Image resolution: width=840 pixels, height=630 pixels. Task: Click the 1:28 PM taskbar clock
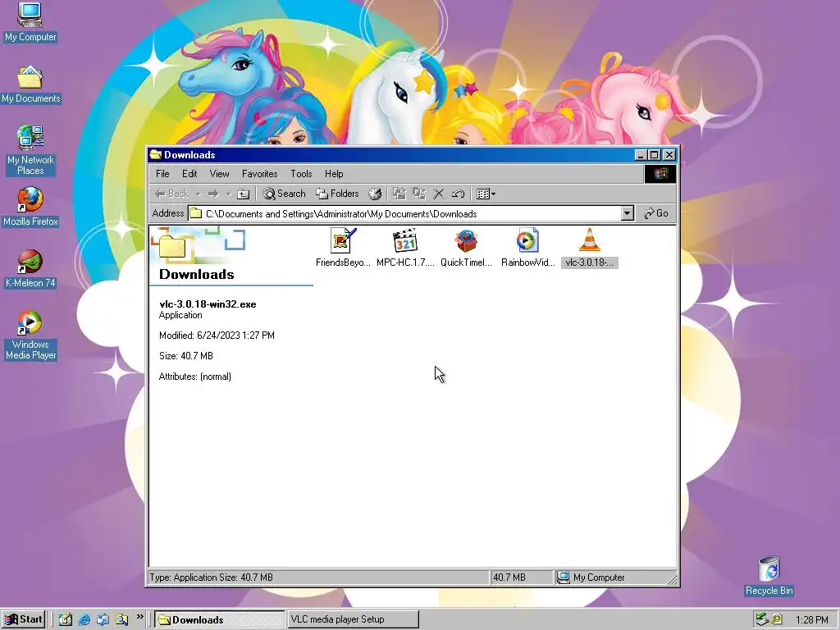811,620
